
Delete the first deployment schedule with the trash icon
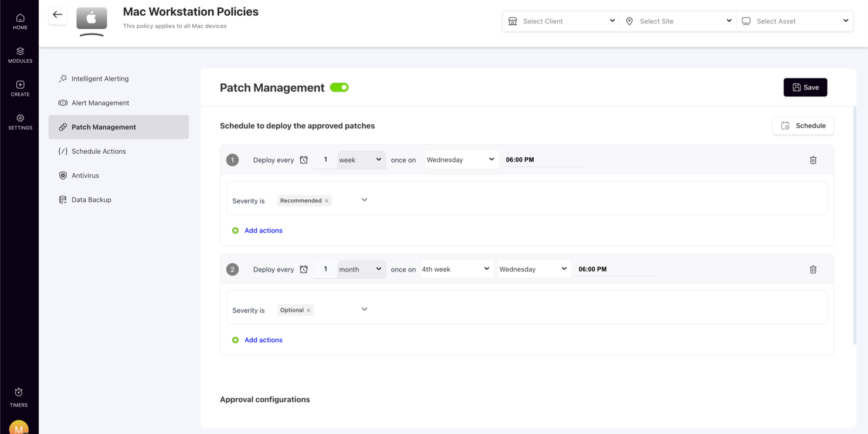coord(813,160)
